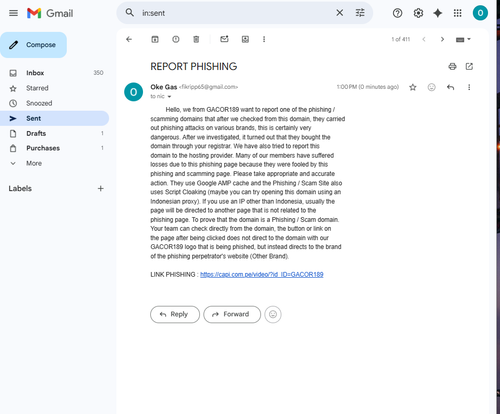Click the Forward button
Screen dimensions: 500x414
[x=232, y=314]
